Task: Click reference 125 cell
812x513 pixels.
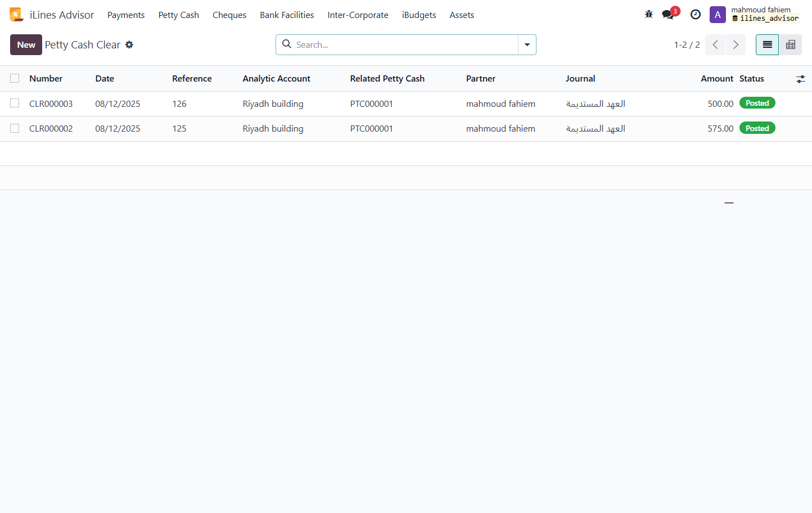Action: (179, 128)
